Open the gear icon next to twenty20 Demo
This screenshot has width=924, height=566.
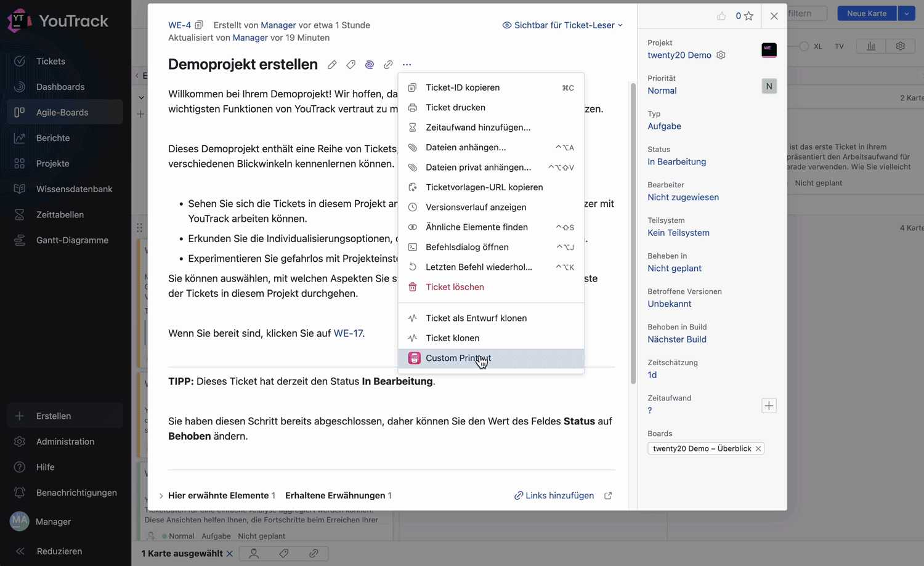[x=721, y=55]
